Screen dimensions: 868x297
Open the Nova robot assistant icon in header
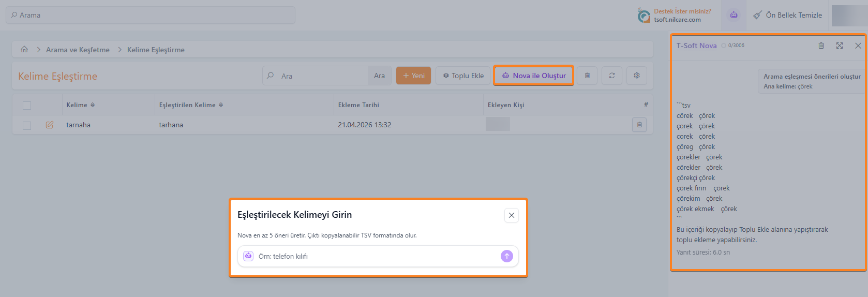(x=734, y=15)
